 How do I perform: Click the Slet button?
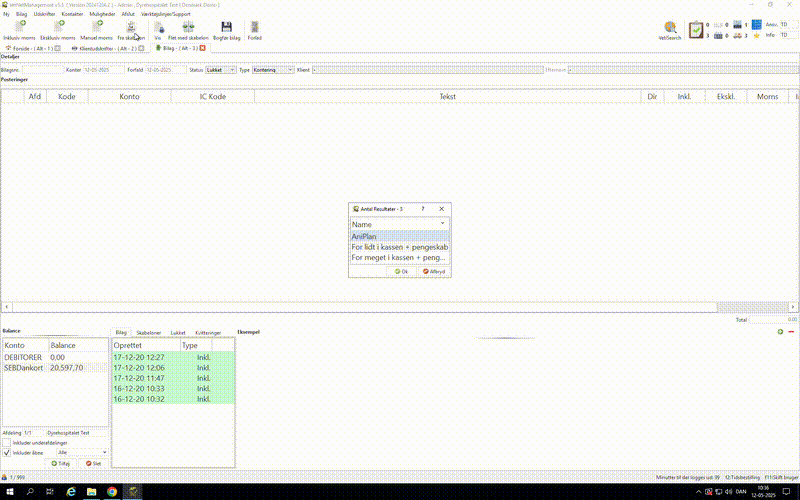(x=93, y=463)
